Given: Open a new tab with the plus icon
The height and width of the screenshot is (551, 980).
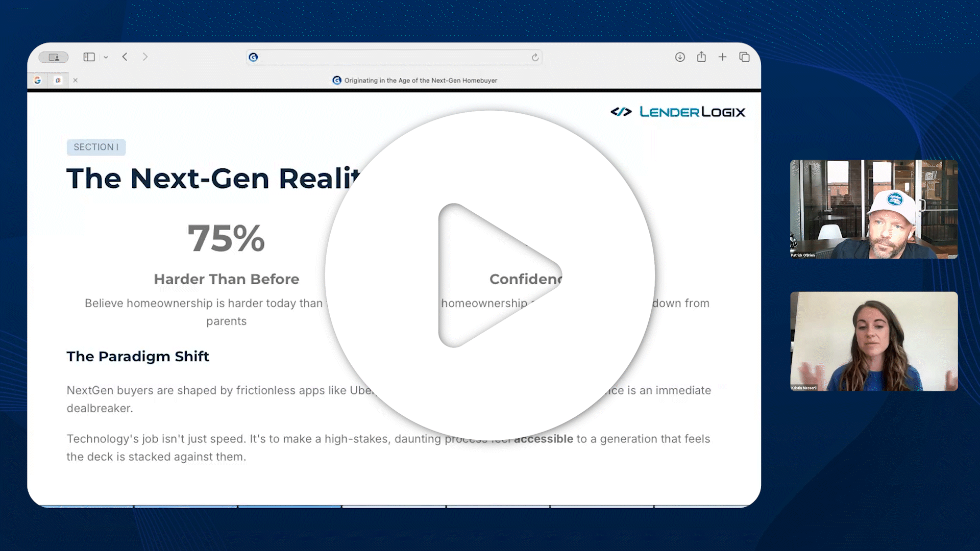Looking at the screenshot, I should (x=722, y=57).
